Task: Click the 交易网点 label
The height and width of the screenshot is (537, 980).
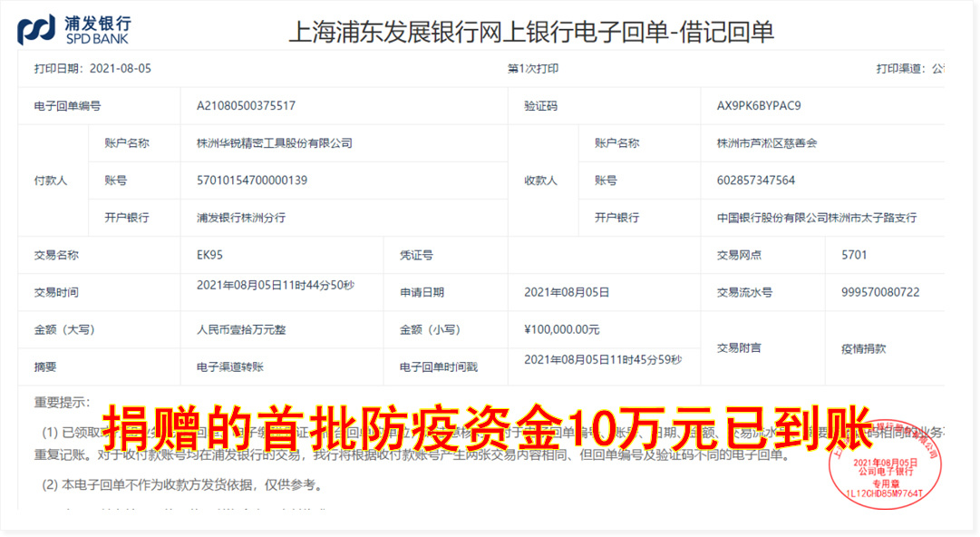Action: pos(738,255)
